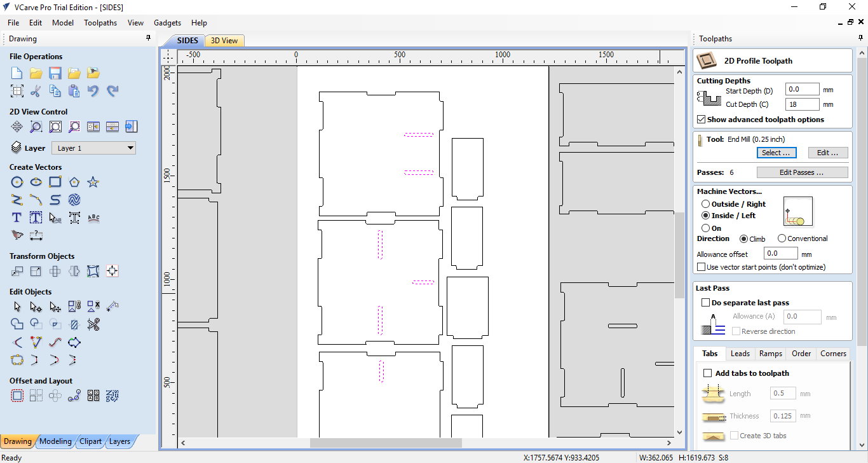
Task: Draw a star vector
Action: point(93,183)
